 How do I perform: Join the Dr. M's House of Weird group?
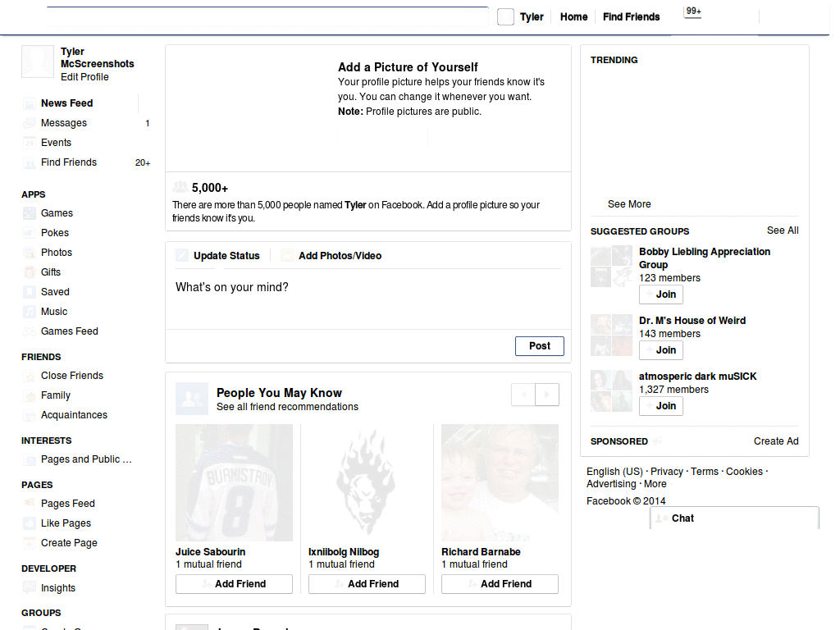coord(660,350)
